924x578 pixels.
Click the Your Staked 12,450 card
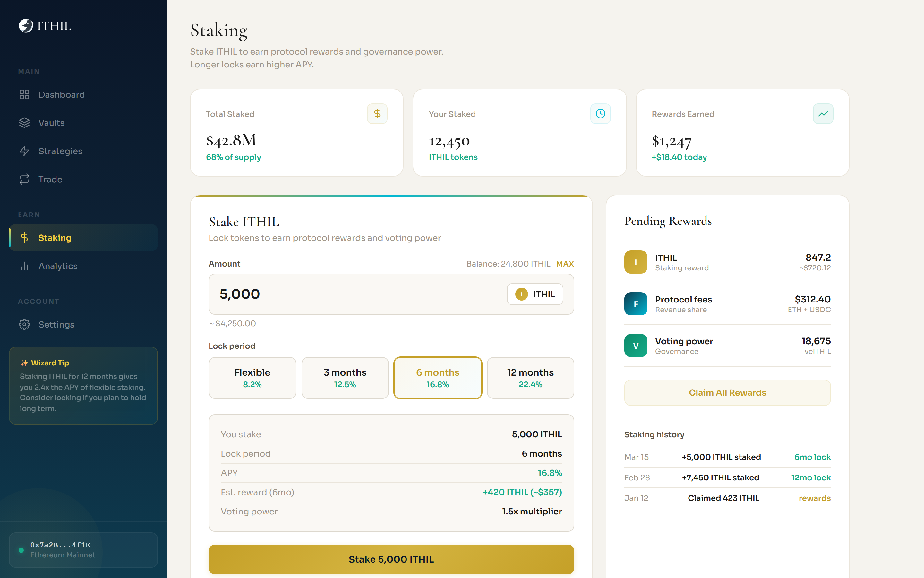coord(520,133)
